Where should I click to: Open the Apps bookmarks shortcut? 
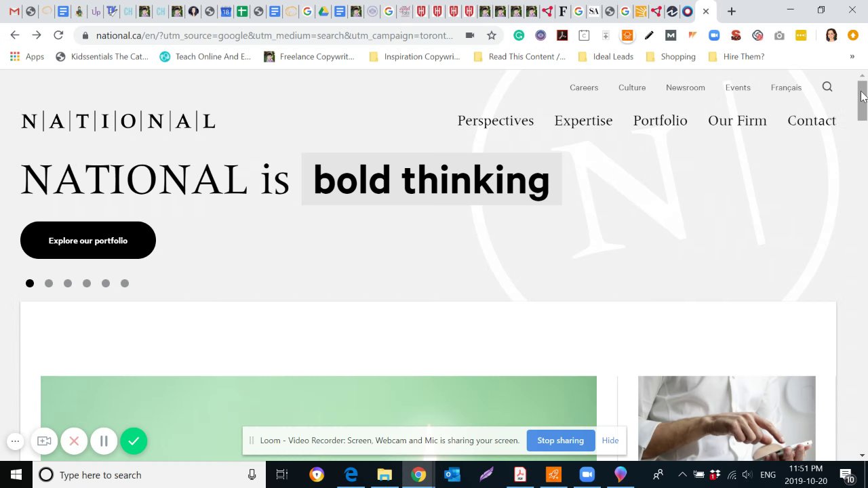27,56
